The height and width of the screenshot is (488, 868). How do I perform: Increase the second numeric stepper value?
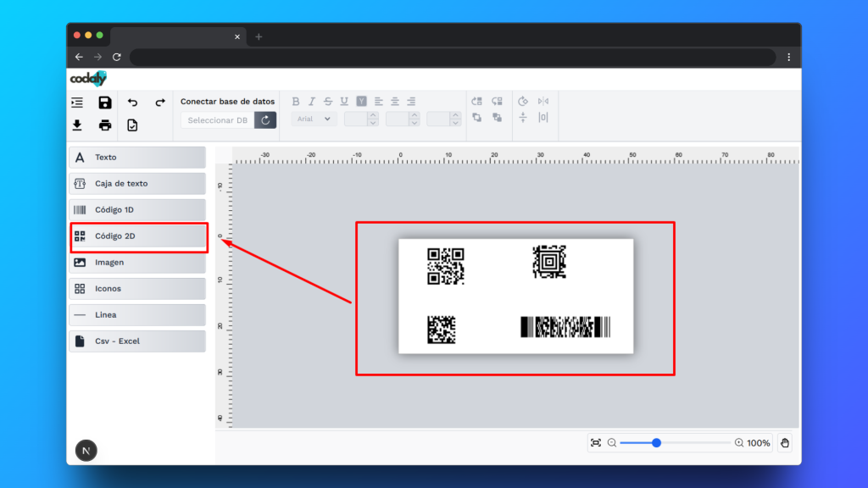tap(414, 115)
